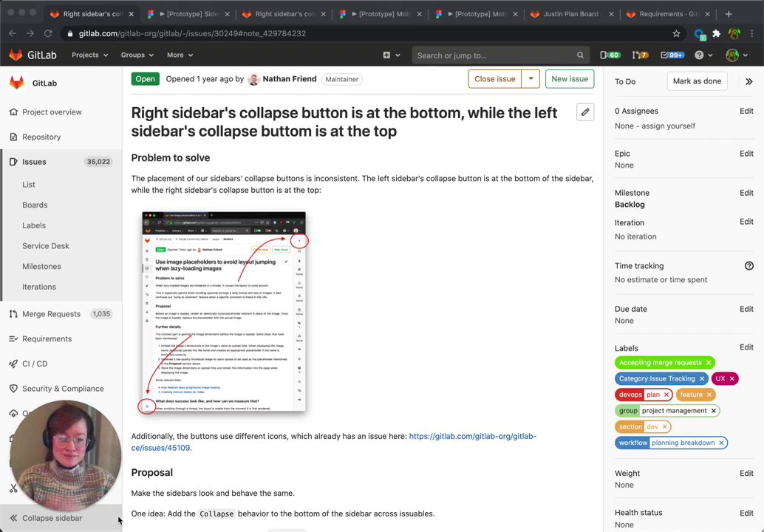Open the Groups dropdown menu
This screenshot has height=532, width=764.
pyautogui.click(x=137, y=55)
